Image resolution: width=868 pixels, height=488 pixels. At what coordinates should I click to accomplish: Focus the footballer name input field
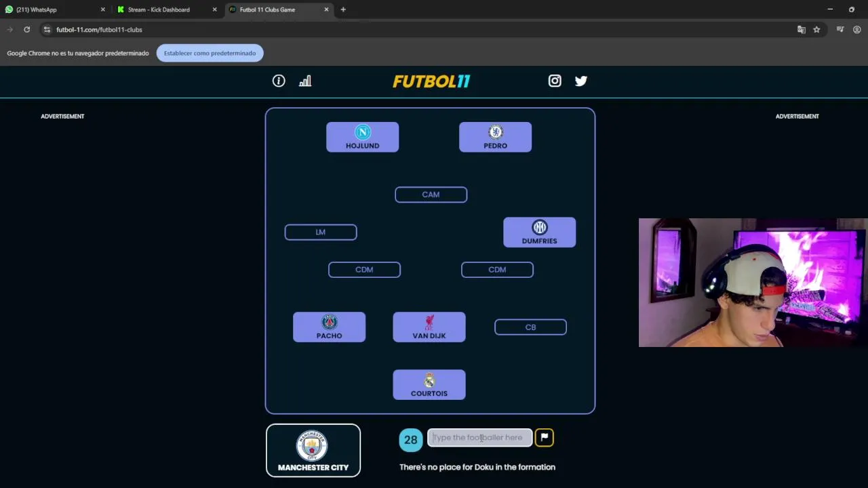[x=479, y=438]
